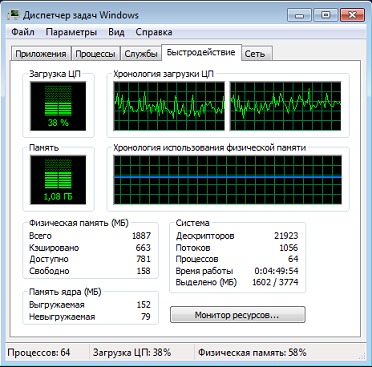Switch to the Службы tab
Screen dimensions: 372x367
tap(141, 54)
